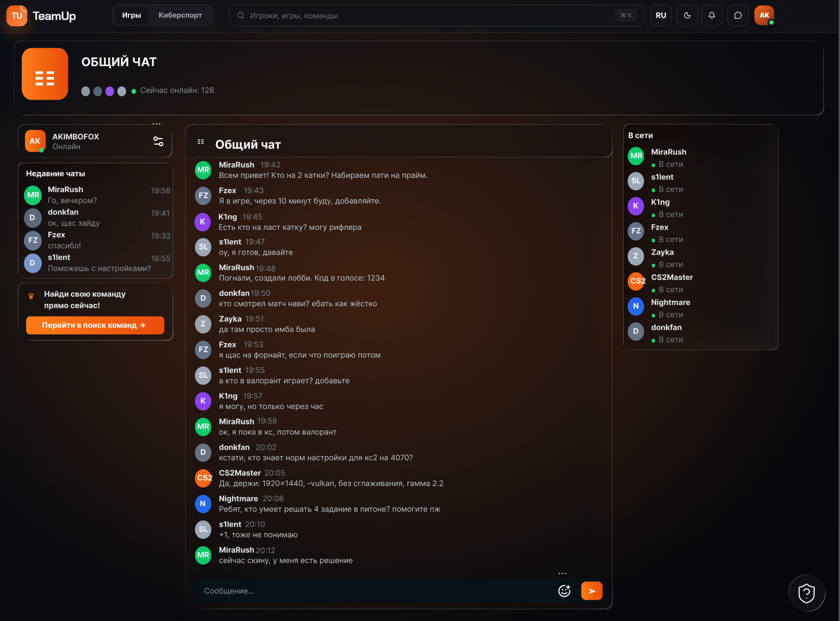The image size is (840, 621).
Task: Click s1lent avatar on 20:10 message
Action: click(203, 529)
